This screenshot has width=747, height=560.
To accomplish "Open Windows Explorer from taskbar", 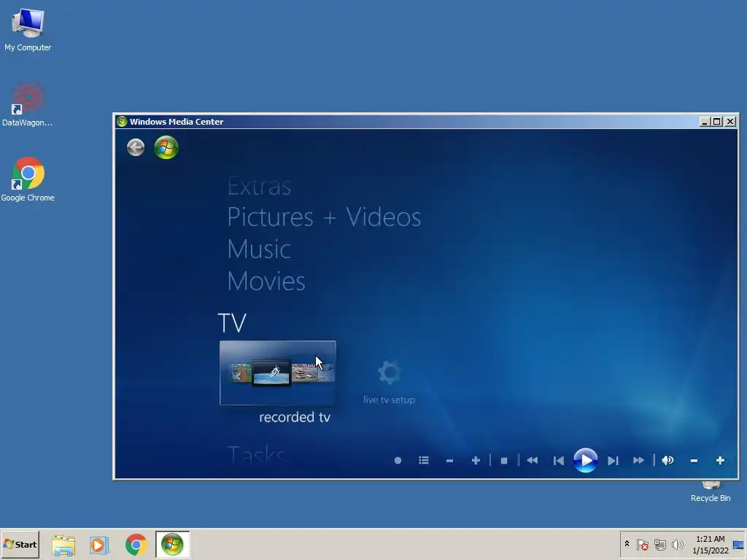I will click(x=63, y=545).
